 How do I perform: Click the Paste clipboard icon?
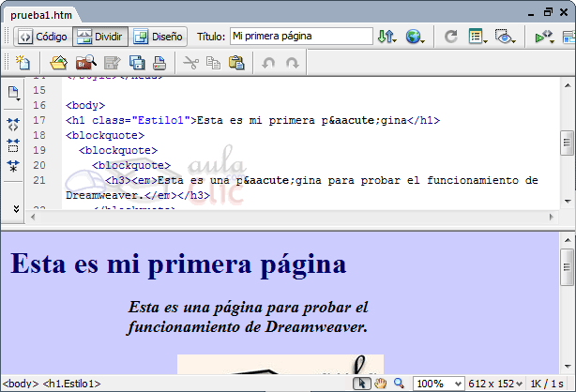point(236,63)
